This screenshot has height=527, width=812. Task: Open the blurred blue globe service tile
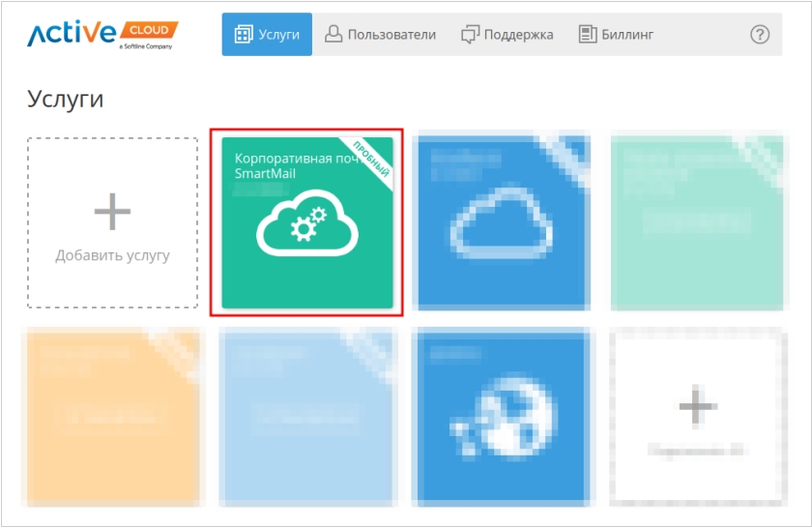504,417
